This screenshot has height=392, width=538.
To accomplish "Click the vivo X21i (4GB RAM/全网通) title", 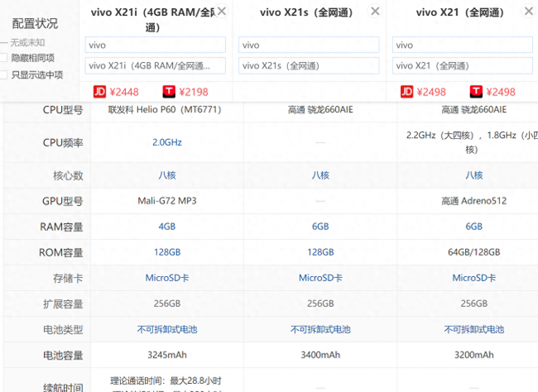I will [153, 20].
